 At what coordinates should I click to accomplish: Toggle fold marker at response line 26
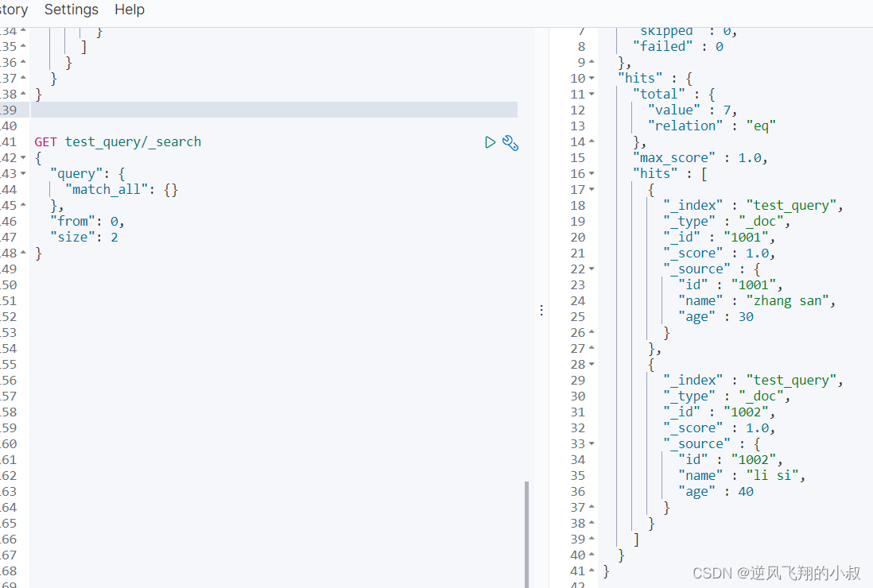(592, 333)
